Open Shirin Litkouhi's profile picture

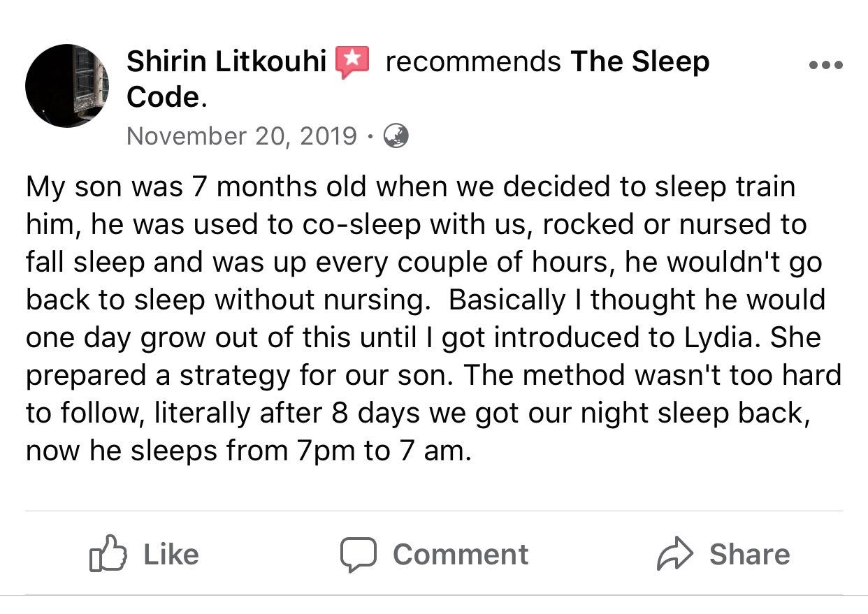pyautogui.click(x=67, y=85)
